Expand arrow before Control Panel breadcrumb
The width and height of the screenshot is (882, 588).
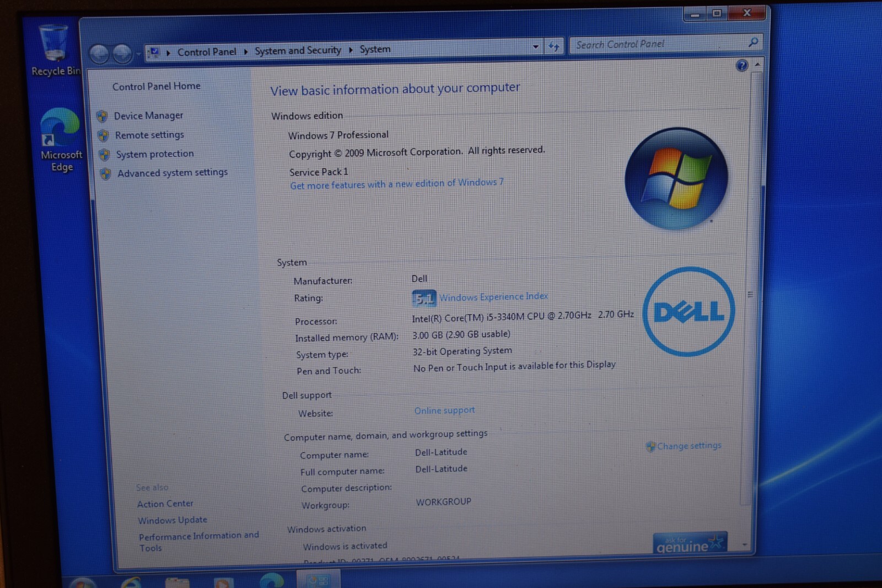[169, 53]
